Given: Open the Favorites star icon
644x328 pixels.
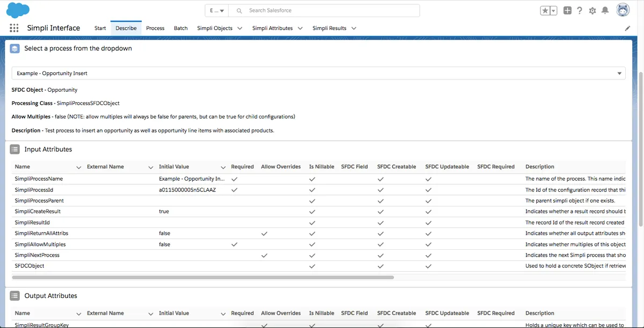Looking at the screenshot, I should [x=545, y=11].
